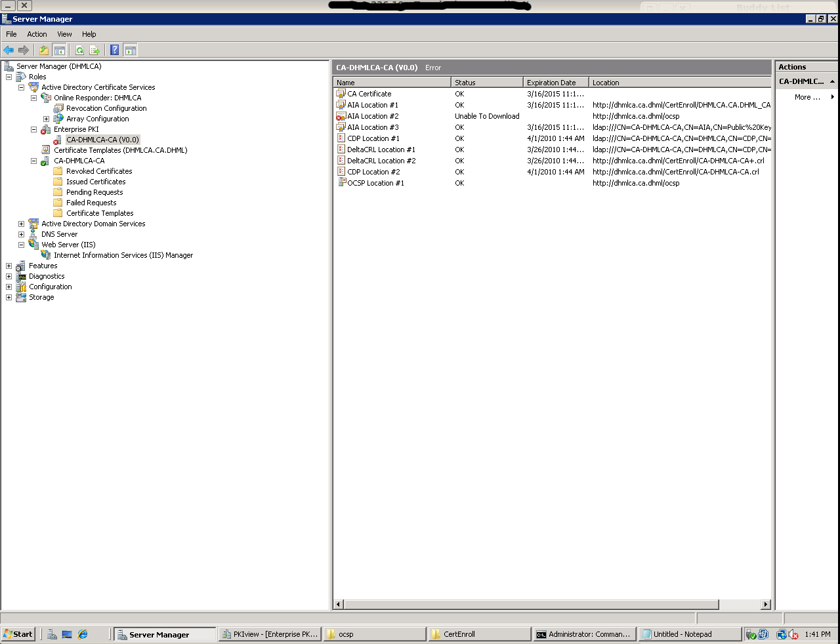Collapse the Roles tree node

tap(9, 77)
